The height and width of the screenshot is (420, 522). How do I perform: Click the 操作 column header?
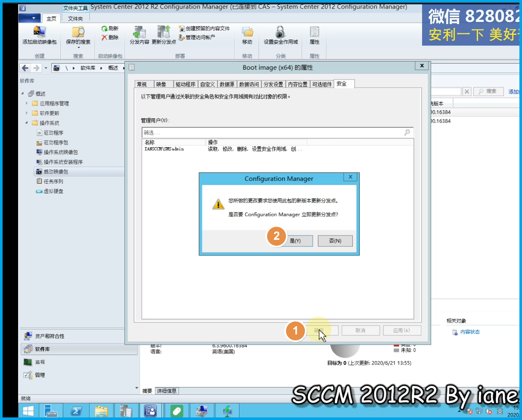coord(257,142)
